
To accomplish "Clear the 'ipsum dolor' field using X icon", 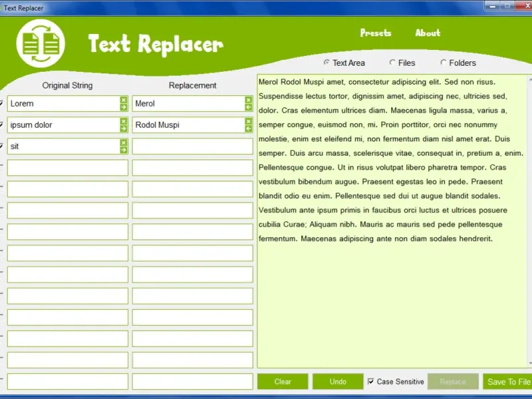I will (x=124, y=121).
